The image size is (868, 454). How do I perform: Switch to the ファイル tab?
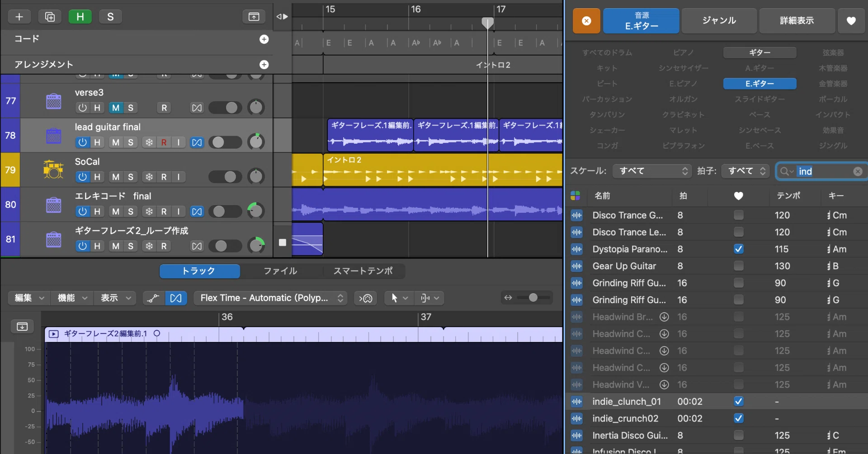(281, 271)
